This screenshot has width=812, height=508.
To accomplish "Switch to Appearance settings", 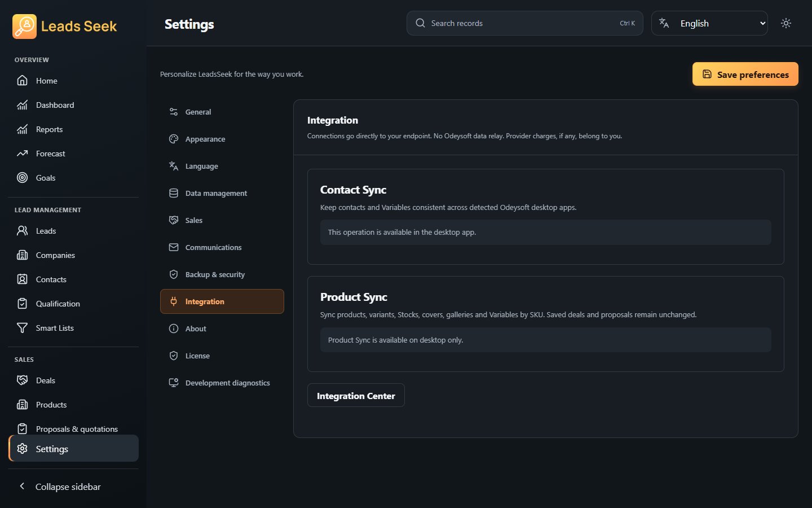I will coord(222,139).
